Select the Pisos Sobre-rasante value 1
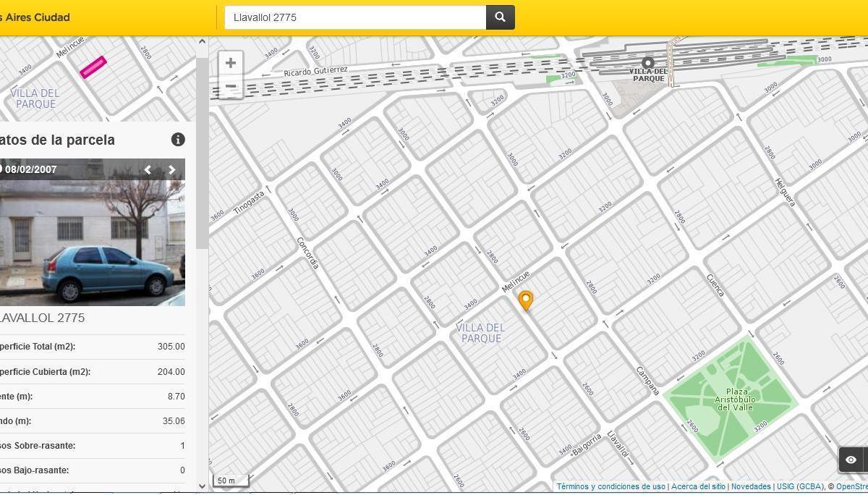This screenshot has width=868, height=495. [183, 446]
